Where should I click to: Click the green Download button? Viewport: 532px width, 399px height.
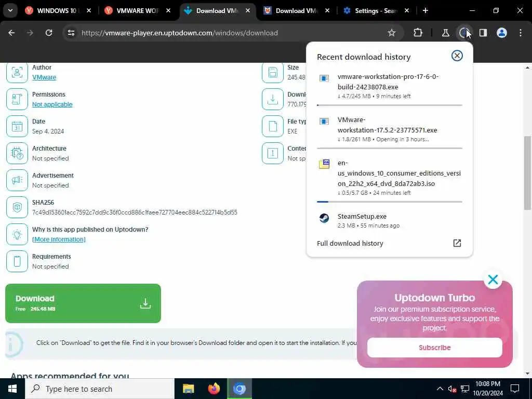[x=83, y=303]
